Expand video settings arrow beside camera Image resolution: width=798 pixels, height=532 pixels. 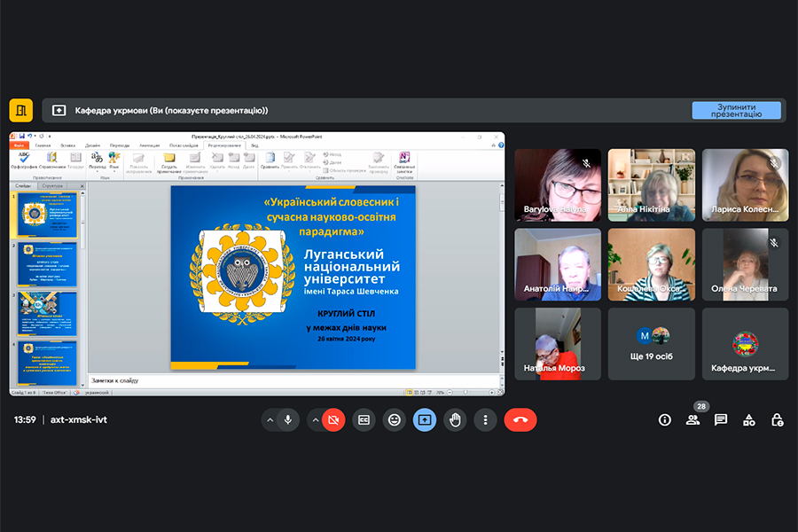(316, 419)
